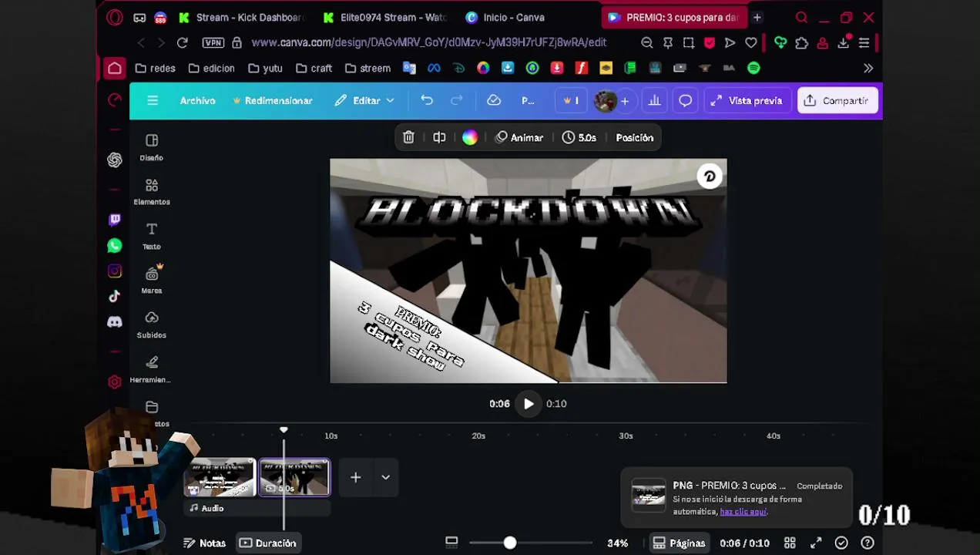This screenshot has width=980, height=555.
Task: Open WhatsApp in the Opera sidebar
Action: (115, 246)
